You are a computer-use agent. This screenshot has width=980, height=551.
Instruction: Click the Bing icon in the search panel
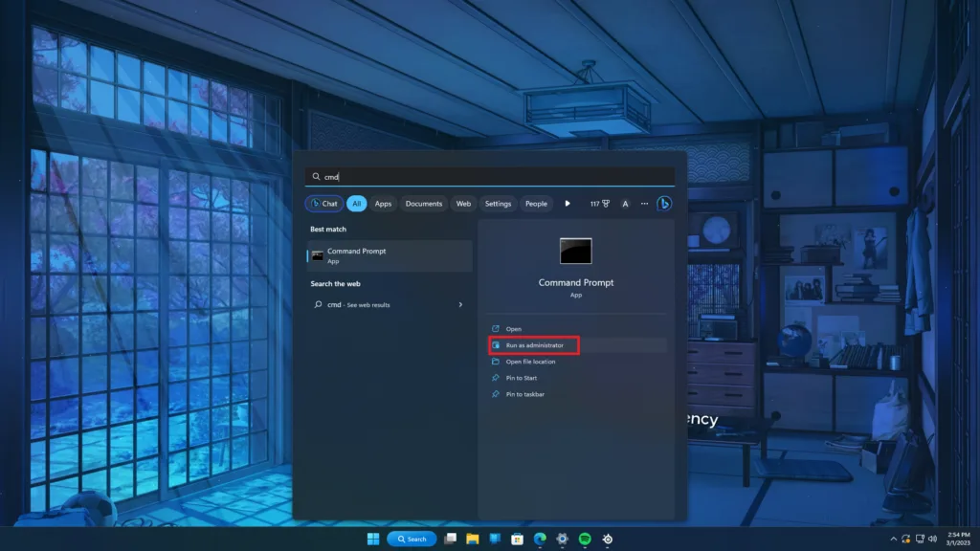click(664, 204)
